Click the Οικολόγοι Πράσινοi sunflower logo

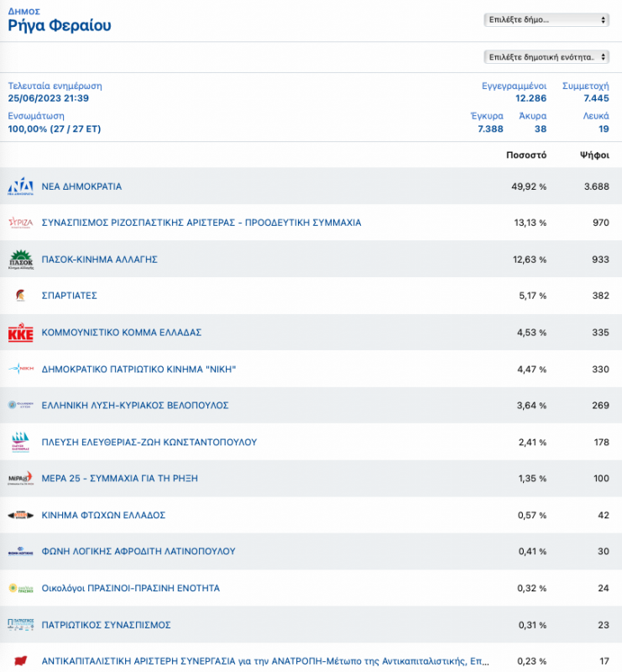tap(20, 589)
